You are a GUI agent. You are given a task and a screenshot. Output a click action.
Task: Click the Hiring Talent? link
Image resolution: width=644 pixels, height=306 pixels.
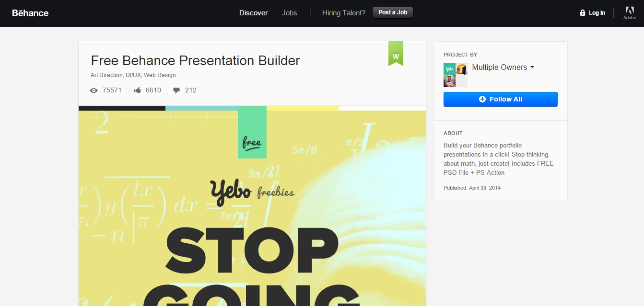pyautogui.click(x=344, y=13)
